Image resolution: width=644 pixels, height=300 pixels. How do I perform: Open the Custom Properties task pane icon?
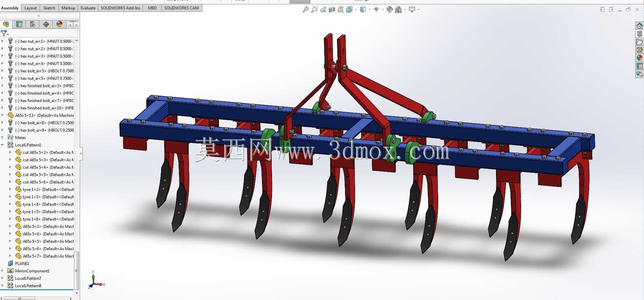pyautogui.click(x=639, y=66)
